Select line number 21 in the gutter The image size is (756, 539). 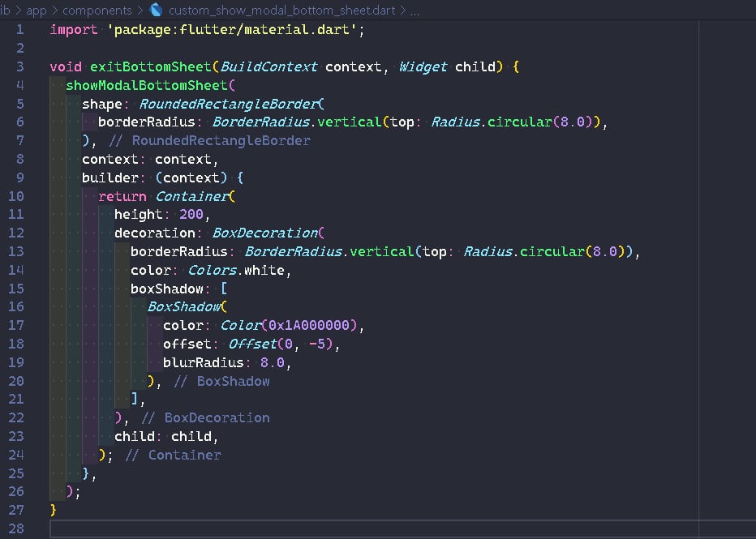pyautogui.click(x=16, y=400)
